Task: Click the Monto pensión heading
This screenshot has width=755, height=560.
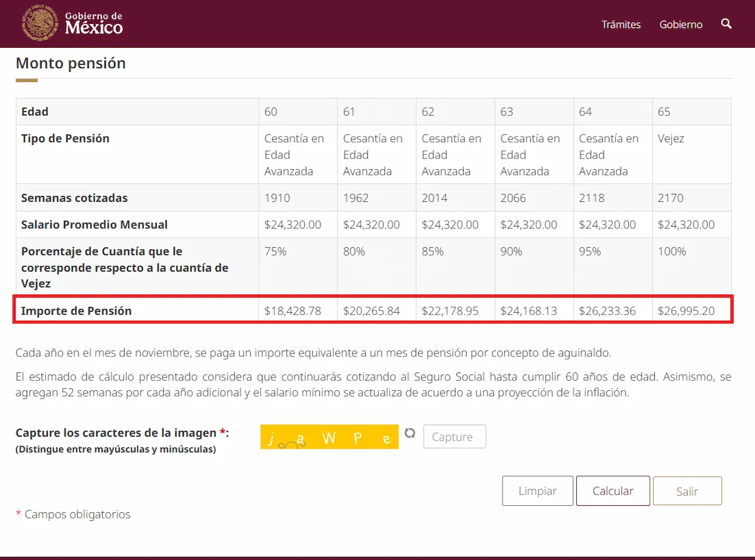Action: [71, 64]
